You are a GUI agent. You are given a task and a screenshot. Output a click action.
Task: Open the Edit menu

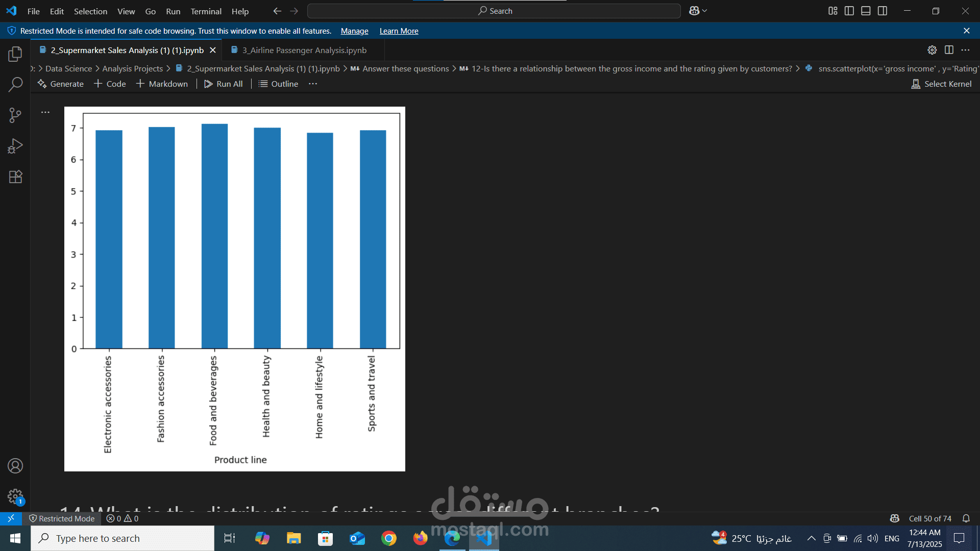(x=57, y=11)
